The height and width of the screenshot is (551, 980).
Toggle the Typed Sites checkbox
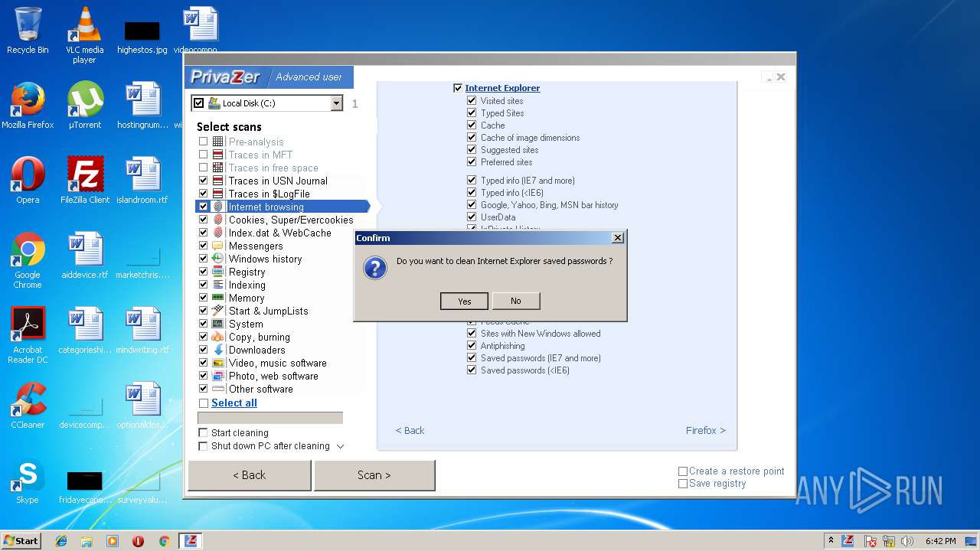pyautogui.click(x=472, y=112)
